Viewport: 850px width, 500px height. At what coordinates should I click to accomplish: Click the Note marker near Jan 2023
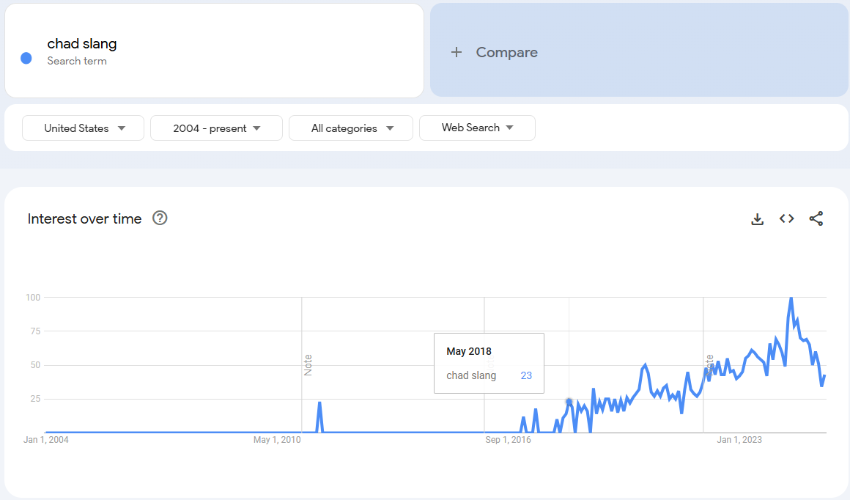click(x=710, y=365)
